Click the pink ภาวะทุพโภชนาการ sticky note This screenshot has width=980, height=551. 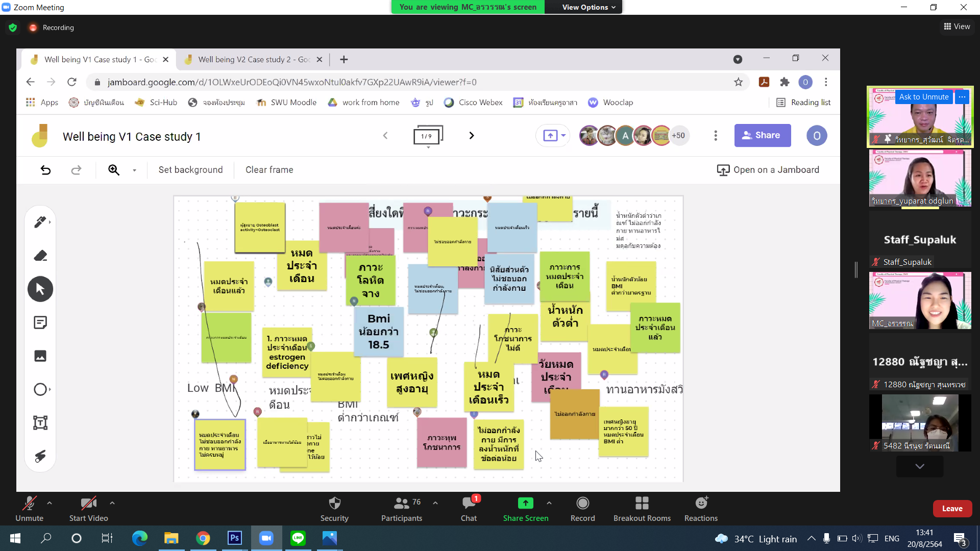(442, 442)
